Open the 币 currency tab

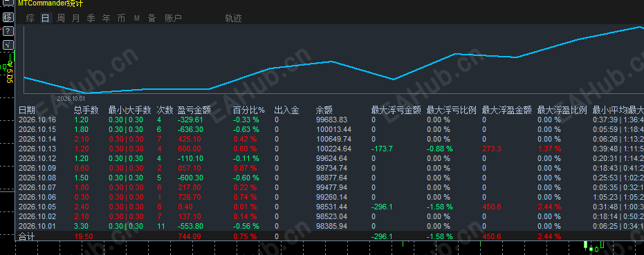(121, 18)
